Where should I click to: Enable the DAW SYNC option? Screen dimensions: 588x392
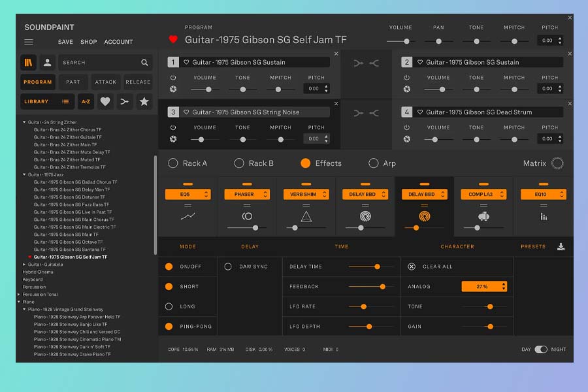coord(228,267)
